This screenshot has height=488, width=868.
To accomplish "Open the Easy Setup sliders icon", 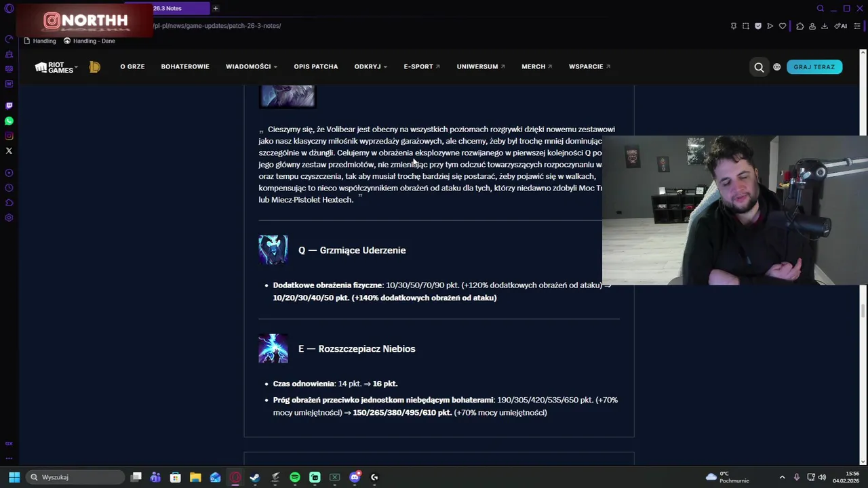I will 856,26.
